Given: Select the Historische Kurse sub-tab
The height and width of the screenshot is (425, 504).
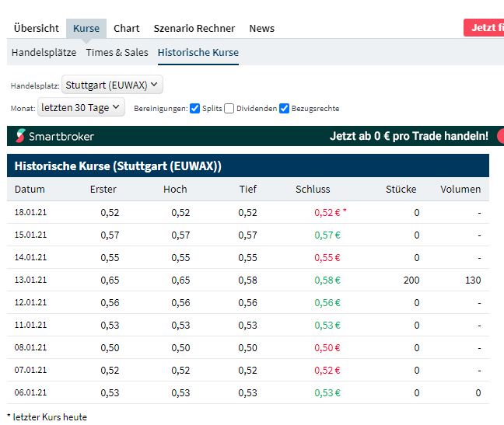Looking at the screenshot, I should 198,52.
